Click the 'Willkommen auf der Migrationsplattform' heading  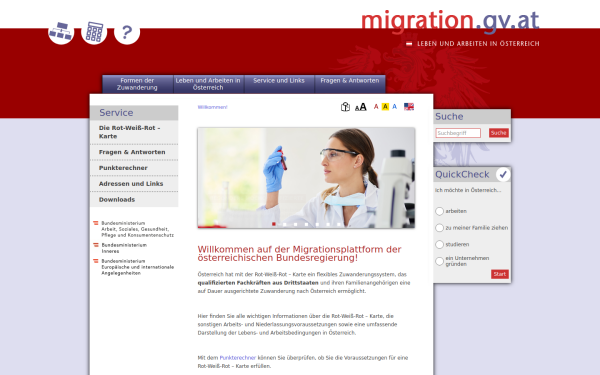299,254
